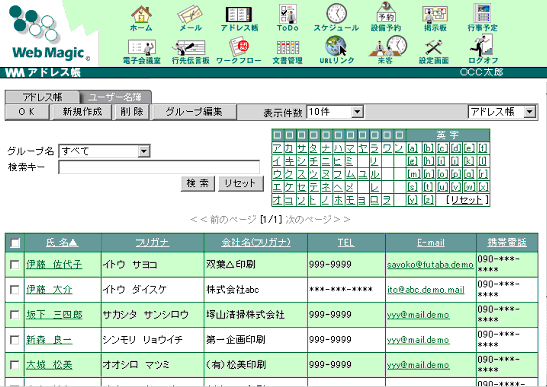Open the 行事予定 events icon
547x387 pixels.
tap(482, 18)
